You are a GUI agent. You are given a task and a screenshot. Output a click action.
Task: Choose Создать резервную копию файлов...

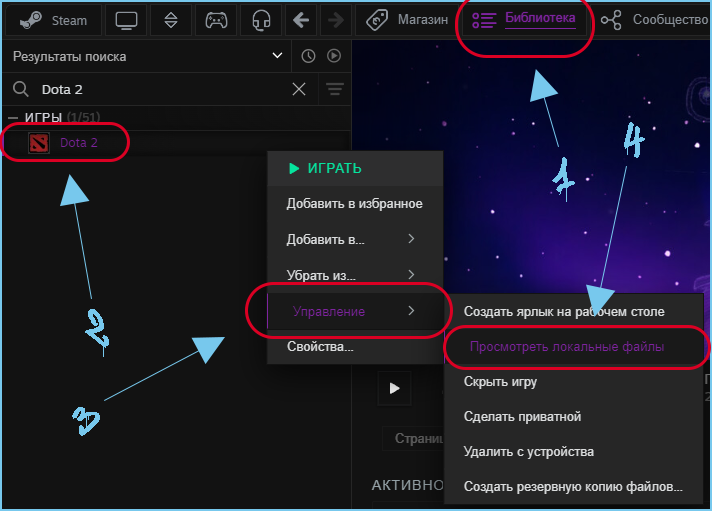coord(573,486)
